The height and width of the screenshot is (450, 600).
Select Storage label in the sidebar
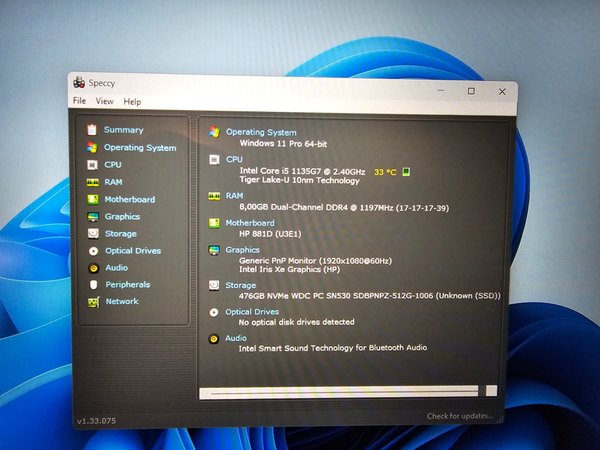click(x=121, y=234)
